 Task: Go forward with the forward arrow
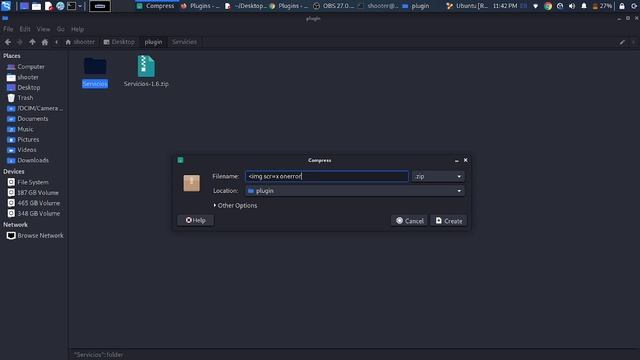pos(20,42)
